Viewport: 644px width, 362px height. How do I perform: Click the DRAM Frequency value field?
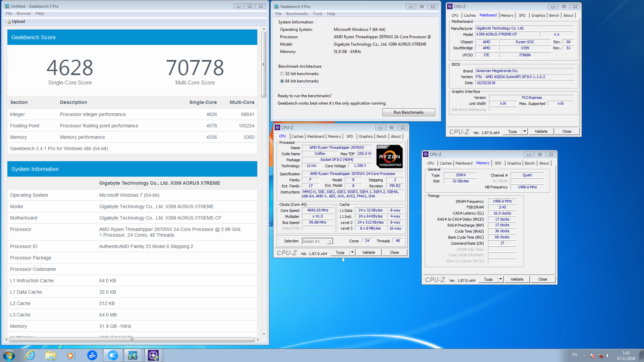point(502,201)
